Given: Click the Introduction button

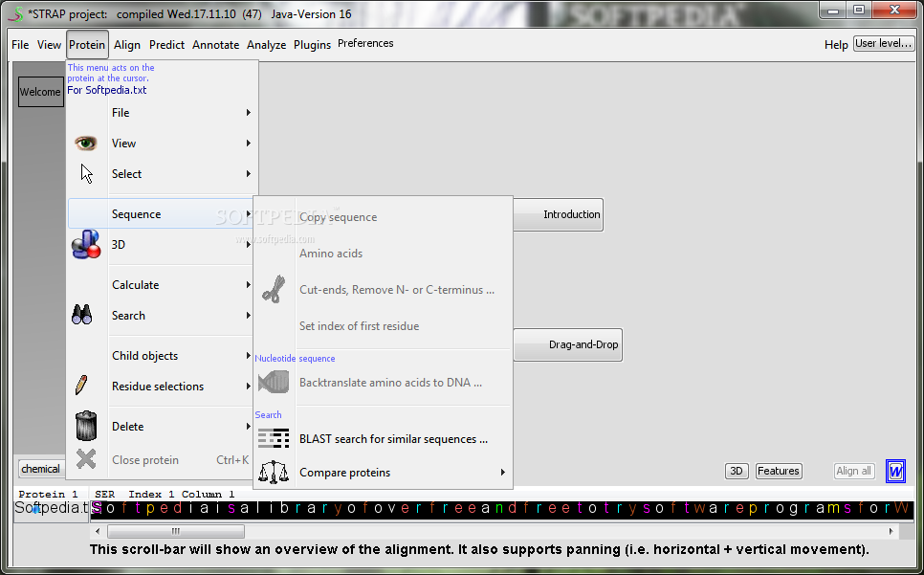Looking at the screenshot, I should (559, 214).
